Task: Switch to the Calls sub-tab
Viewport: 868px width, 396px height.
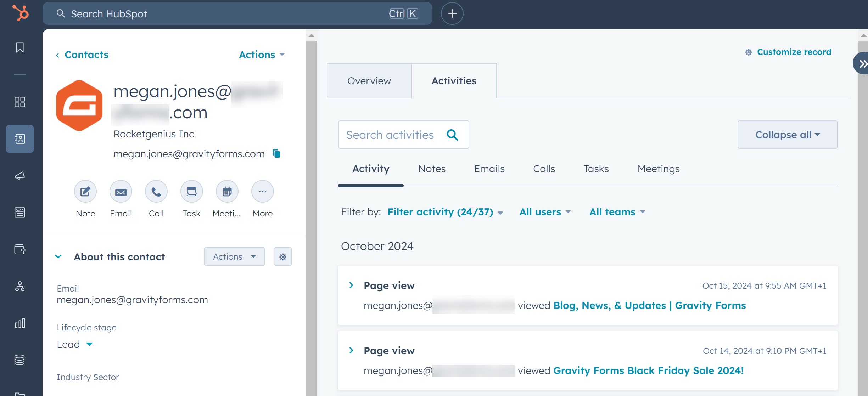Action: point(544,169)
